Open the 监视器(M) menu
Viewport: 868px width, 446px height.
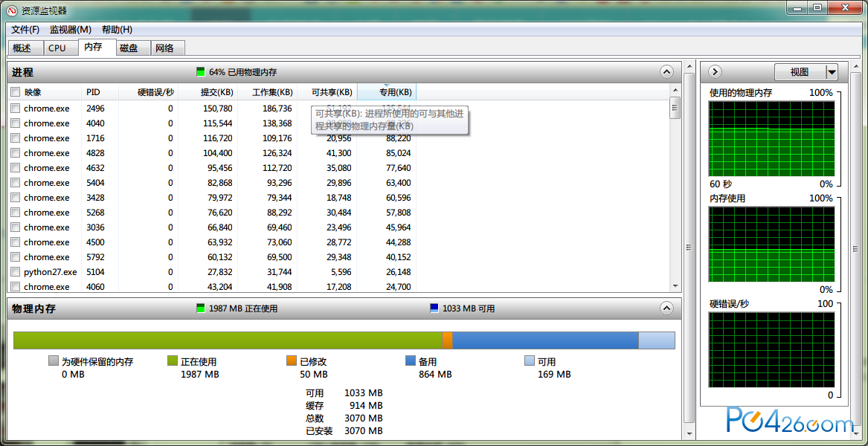tap(71, 29)
